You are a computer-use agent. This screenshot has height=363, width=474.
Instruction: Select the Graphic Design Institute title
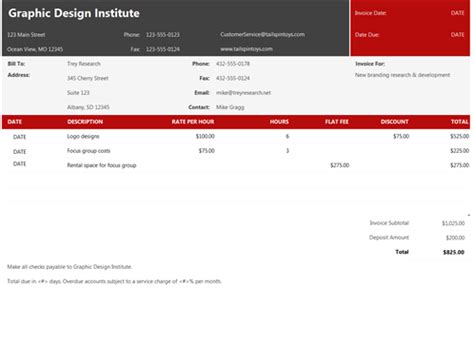(74, 13)
